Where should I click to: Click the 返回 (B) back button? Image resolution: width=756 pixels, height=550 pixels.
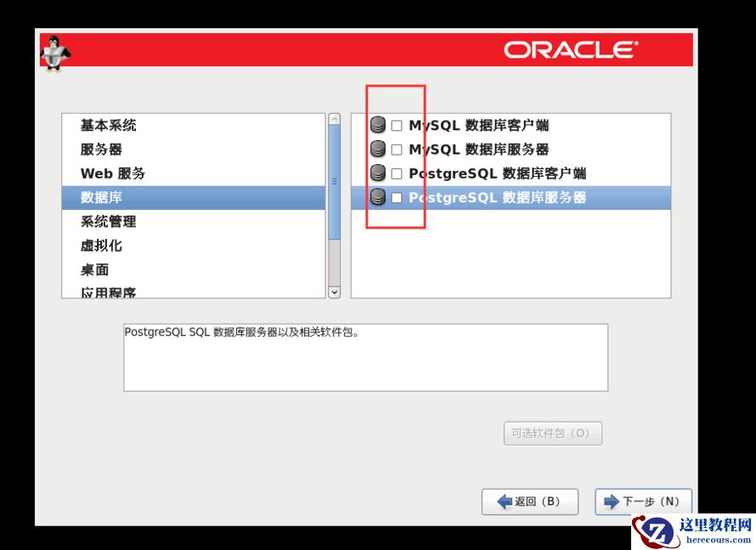(x=530, y=502)
